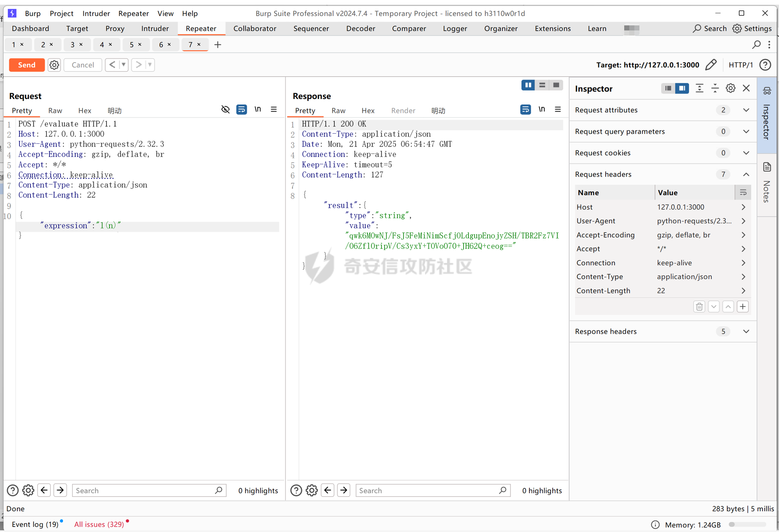The height and width of the screenshot is (532, 779).
Task: Open the global Search tool
Action: 710,28
